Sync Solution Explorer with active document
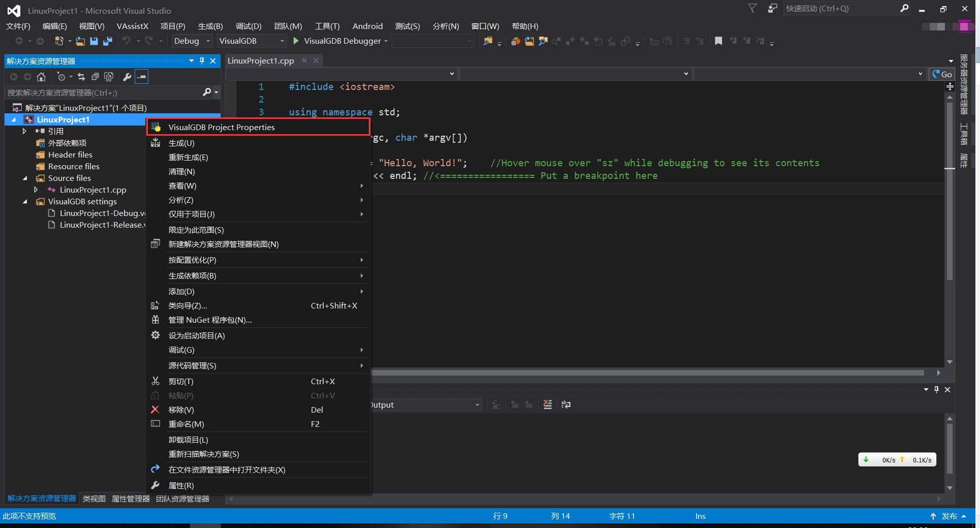Image resolution: width=980 pixels, height=528 pixels. click(81, 77)
